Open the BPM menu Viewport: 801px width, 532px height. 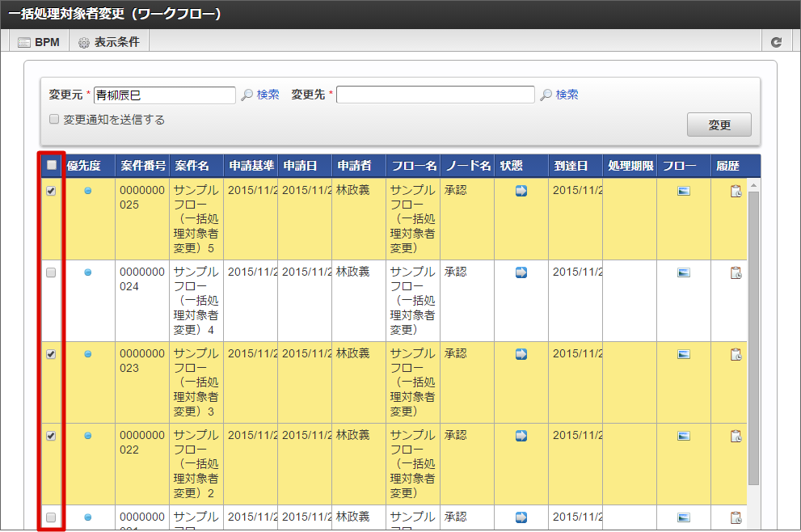(39, 42)
